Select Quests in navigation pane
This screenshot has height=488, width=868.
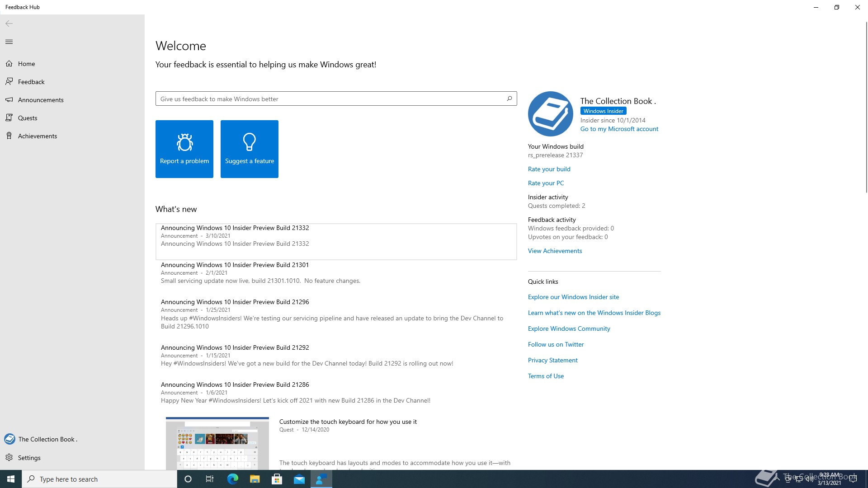[x=28, y=118]
